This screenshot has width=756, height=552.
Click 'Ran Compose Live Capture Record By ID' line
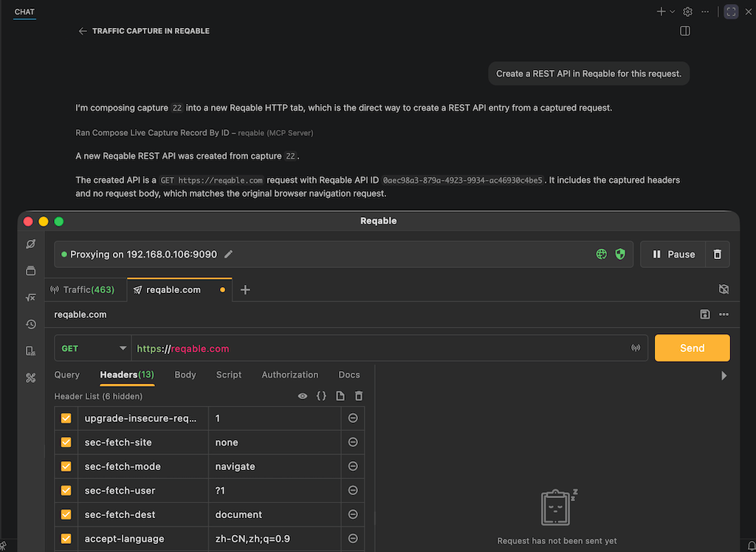[194, 133]
